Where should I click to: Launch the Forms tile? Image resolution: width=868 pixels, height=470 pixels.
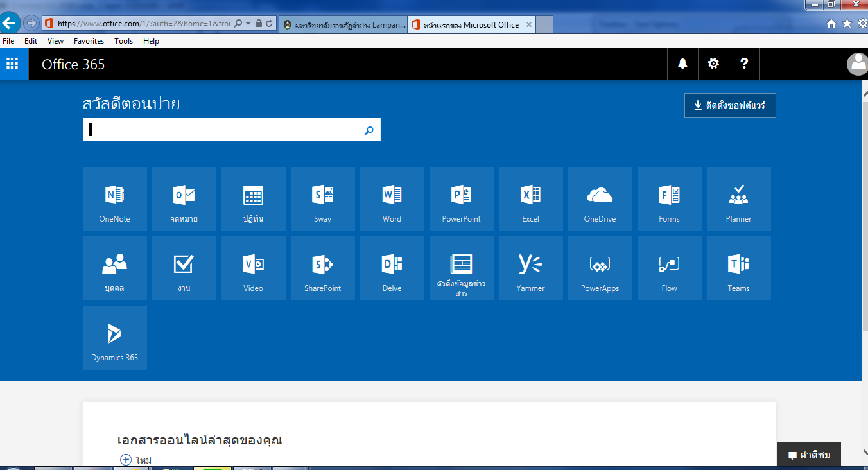(x=670, y=199)
